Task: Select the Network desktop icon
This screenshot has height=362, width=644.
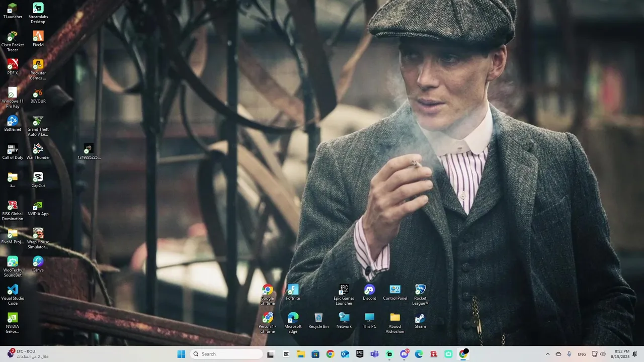Action: click(x=344, y=321)
